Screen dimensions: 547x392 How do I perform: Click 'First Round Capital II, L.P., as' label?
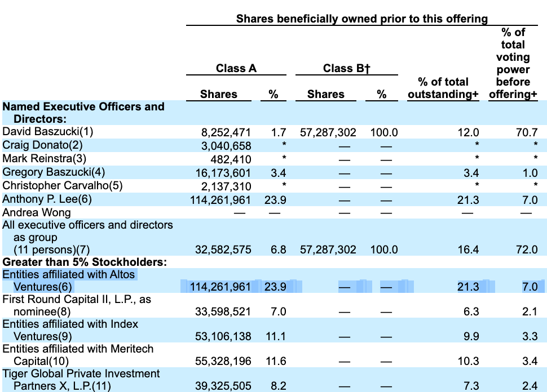point(77,299)
